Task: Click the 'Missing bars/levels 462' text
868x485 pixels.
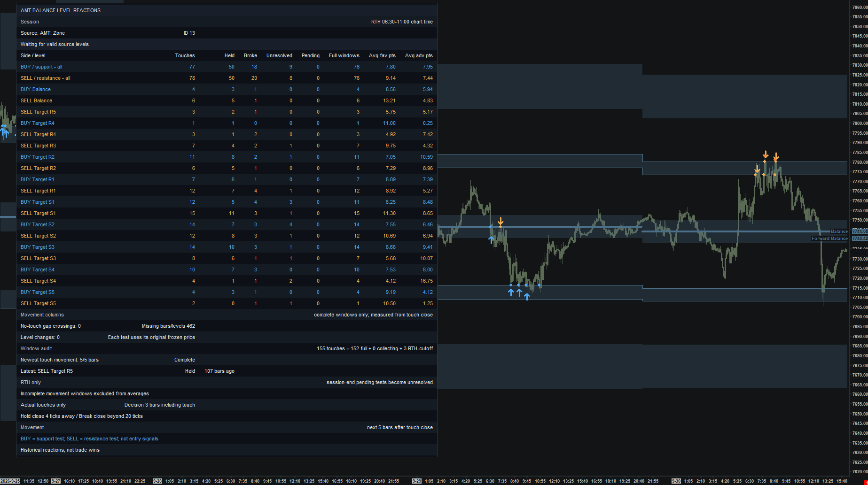Action: coord(168,326)
